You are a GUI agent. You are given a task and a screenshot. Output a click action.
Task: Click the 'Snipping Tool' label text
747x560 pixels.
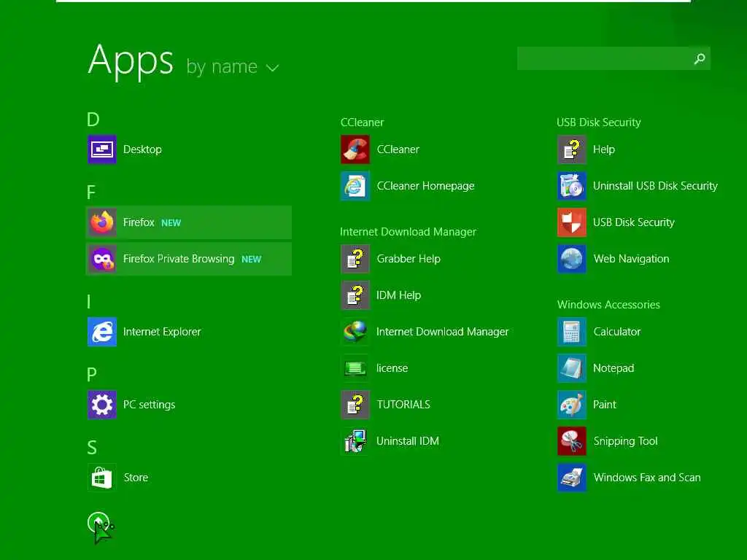625,441
